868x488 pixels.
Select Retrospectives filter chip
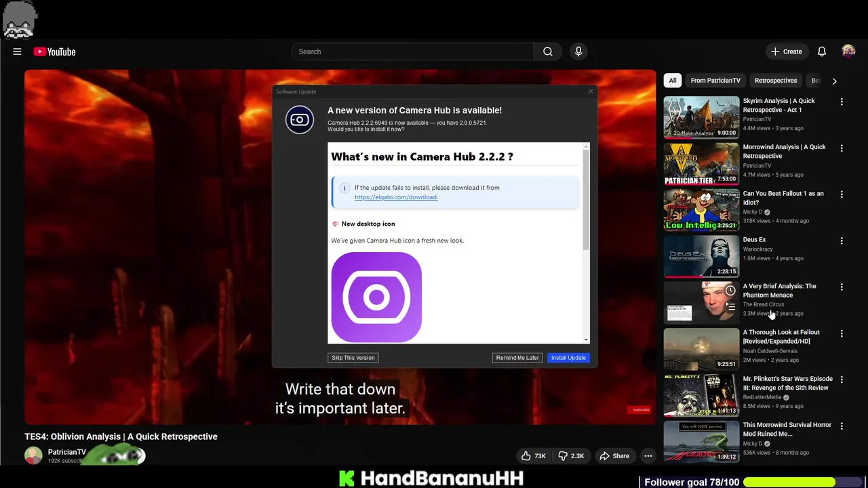pos(776,81)
